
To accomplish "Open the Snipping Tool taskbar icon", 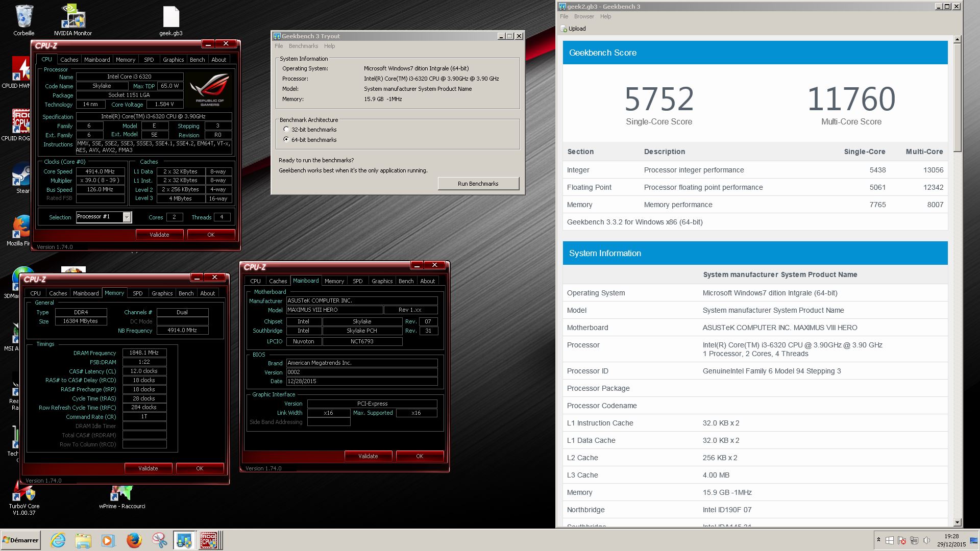I will pyautogui.click(x=159, y=540).
